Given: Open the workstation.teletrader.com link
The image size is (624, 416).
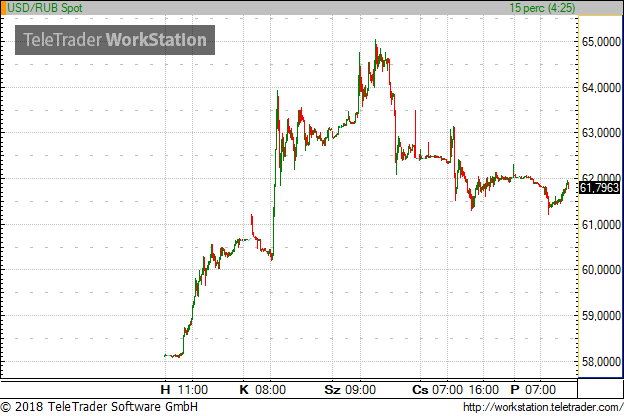Looking at the screenshot, I should [x=543, y=407].
